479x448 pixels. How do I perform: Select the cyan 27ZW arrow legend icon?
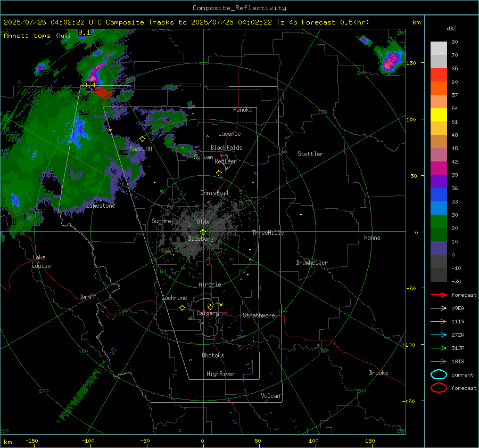(x=439, y=335)
